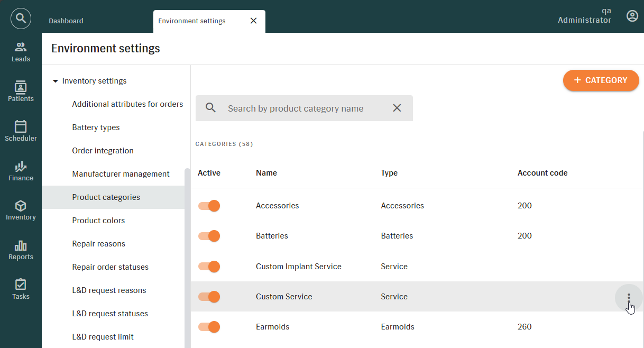Go to Patients from the sidebar

(21, 91)
